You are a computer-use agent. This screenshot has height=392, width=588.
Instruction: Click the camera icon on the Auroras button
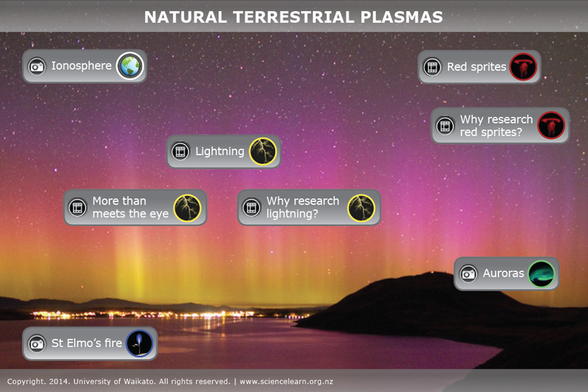[468, 274]
